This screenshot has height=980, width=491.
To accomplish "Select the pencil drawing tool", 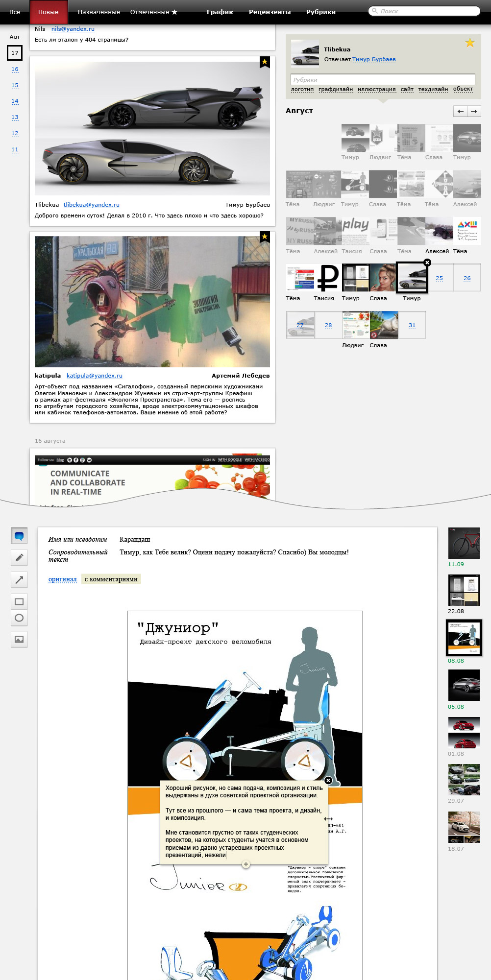I will [19, 557].
